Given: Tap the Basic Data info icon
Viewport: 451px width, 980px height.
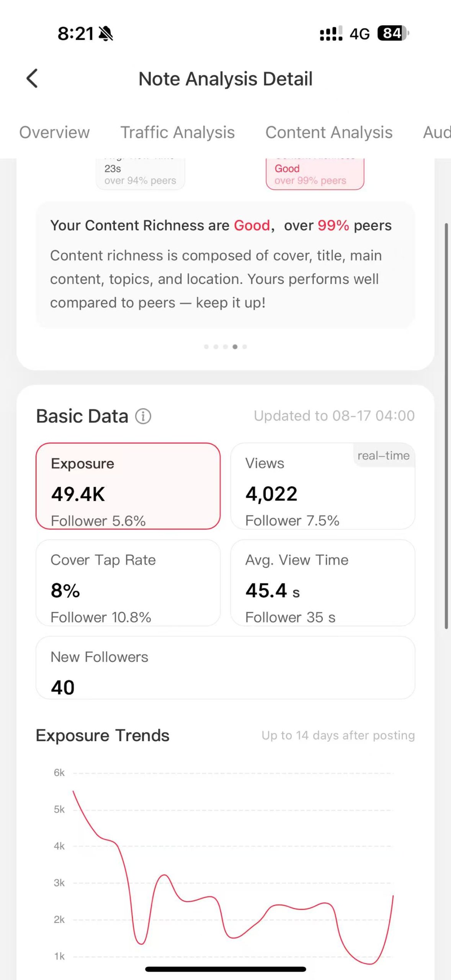Looking at the screenshot, I should 143,416.
